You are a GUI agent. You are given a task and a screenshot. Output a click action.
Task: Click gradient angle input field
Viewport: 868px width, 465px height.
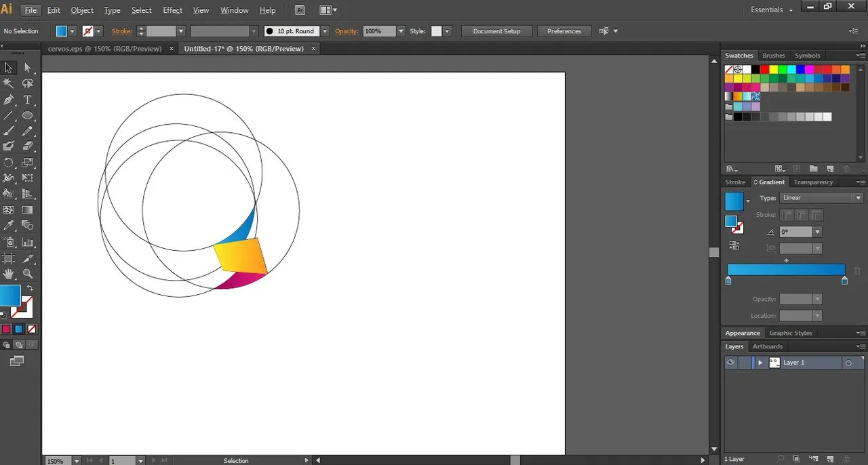796,232
